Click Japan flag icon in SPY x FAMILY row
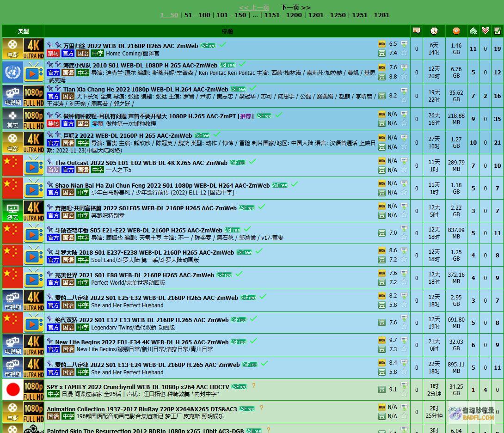This screenshot has width=504, height=433. 12,389
